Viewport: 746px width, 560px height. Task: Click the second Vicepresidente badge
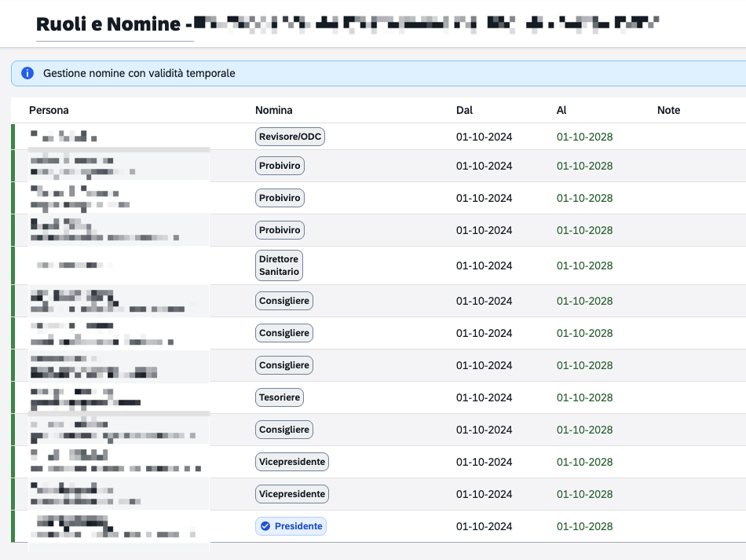click(x=292, y=494)
